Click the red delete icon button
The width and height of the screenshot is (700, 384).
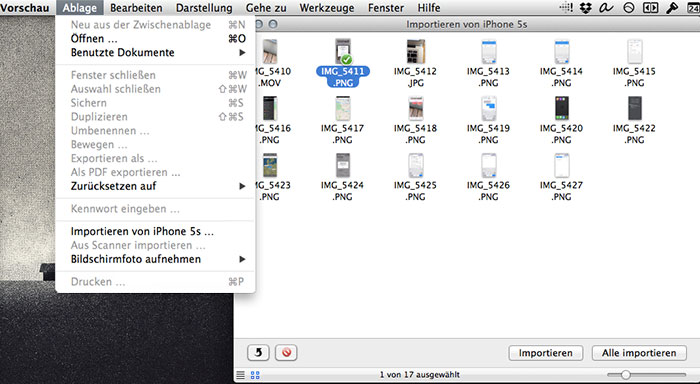click(286, 353)
